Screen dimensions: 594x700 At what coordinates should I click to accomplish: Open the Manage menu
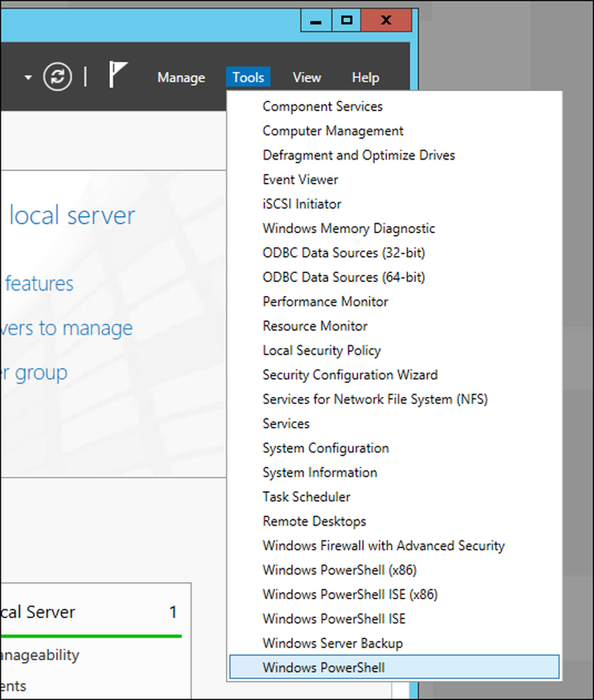pos(181,78)
